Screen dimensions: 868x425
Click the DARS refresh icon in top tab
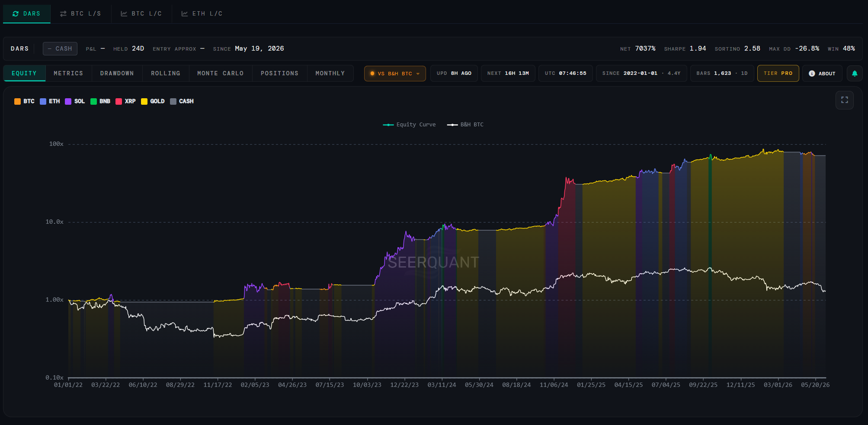[16, 14]
